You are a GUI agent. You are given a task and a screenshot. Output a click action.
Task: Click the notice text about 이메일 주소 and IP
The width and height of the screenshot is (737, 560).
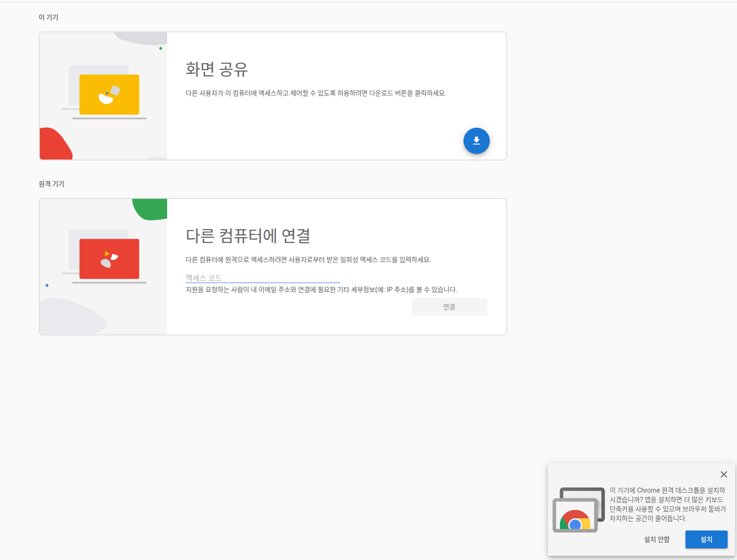tap(321, 290)
